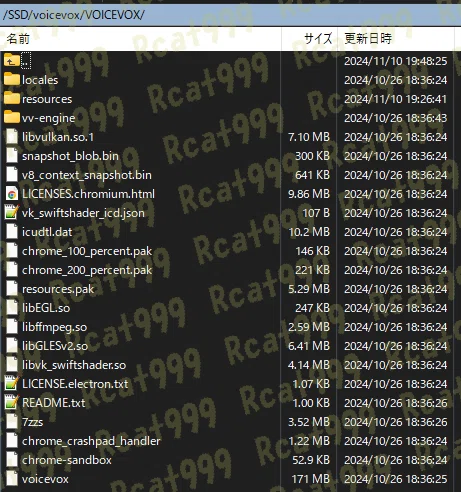461x492 pixels.
Task: Select the libvk_swiftshader.so file name
Action: [74, 365]
